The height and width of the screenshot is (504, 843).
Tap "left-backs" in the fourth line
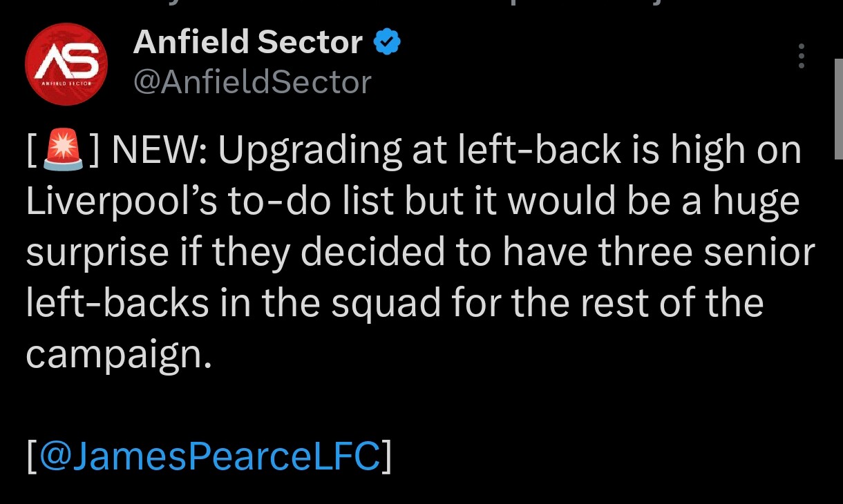(117, 304)
